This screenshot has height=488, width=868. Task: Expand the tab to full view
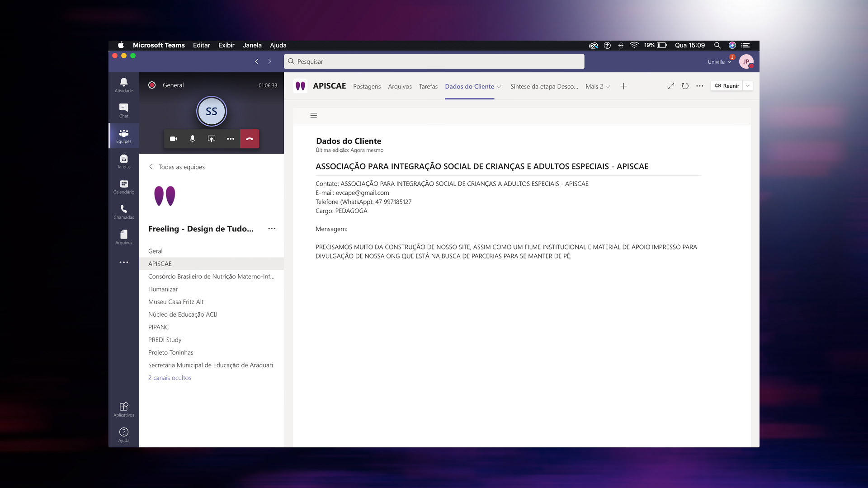click(671, 86)
